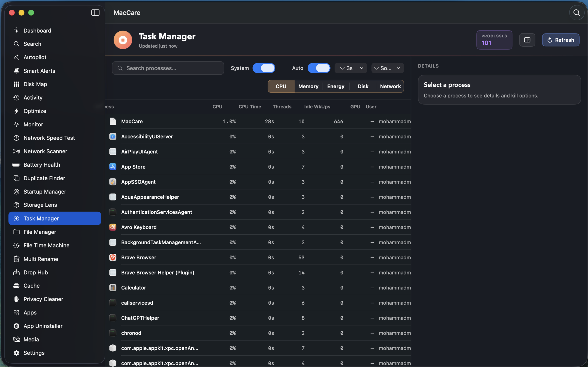Open the 3s refresh interval dropdown

(351, 68)
